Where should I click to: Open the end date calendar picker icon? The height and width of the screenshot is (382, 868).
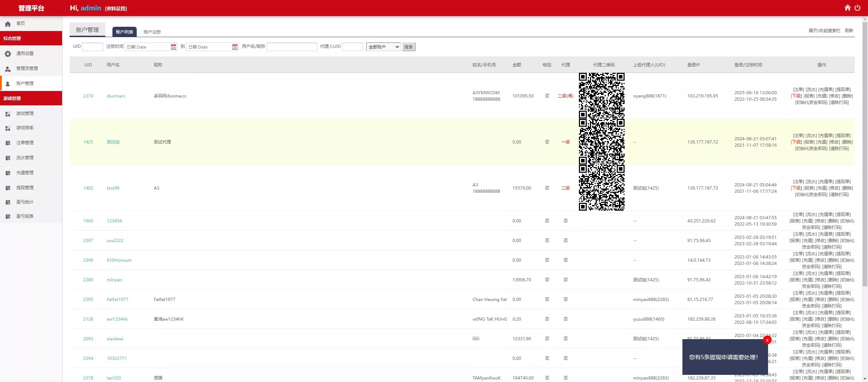(x=234, y=47)
